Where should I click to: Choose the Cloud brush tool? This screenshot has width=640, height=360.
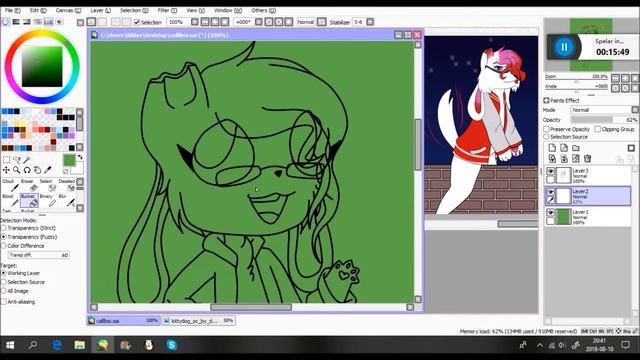pyautogui.click(x=10, y=185)
